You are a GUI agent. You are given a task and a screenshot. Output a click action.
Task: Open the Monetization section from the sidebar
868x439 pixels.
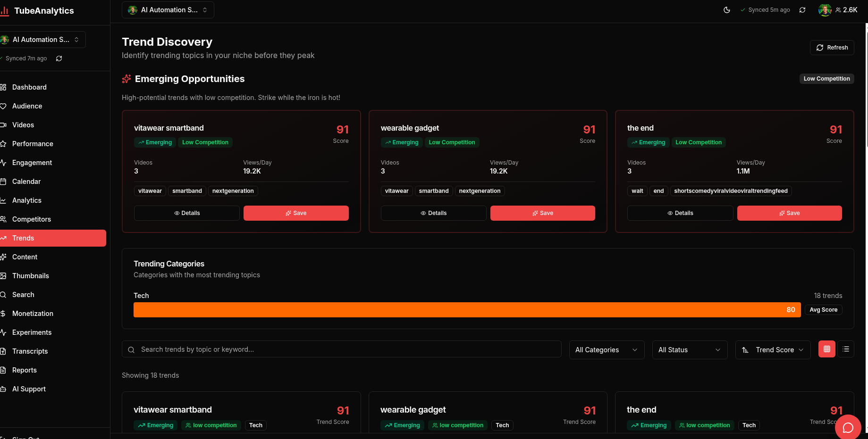pyautogui.click(x=33, y=313)
